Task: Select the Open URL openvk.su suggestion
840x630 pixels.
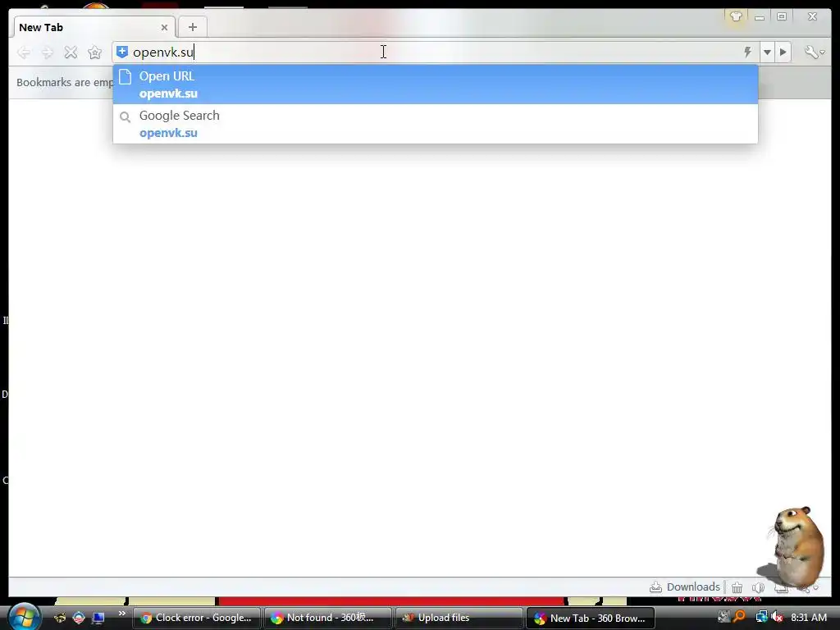Action: (435, 84)
